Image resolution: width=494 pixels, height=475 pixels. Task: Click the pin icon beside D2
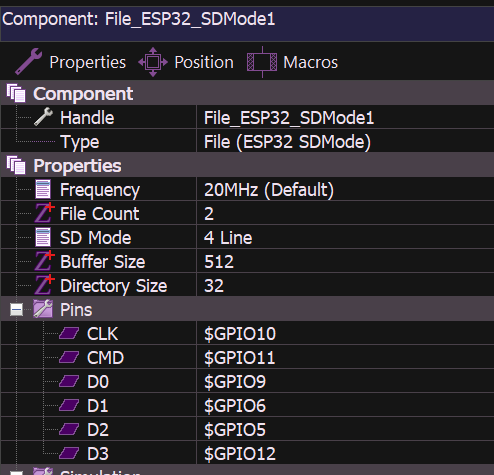69,429
